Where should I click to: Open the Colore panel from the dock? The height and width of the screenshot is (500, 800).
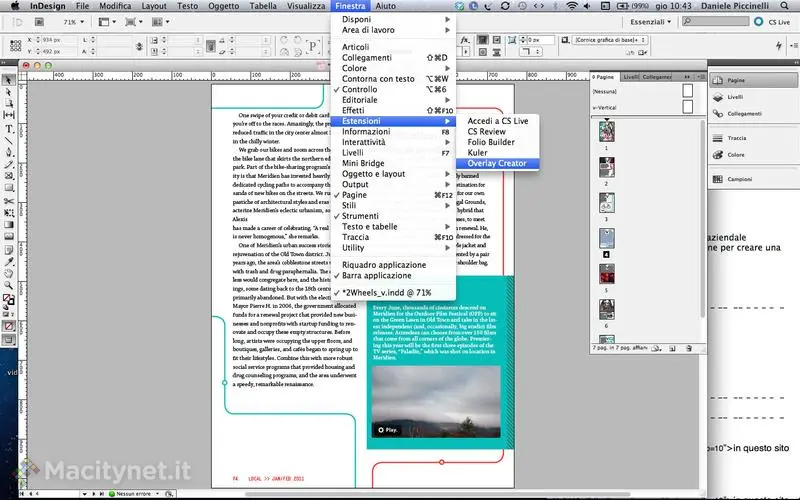point(736,155)
